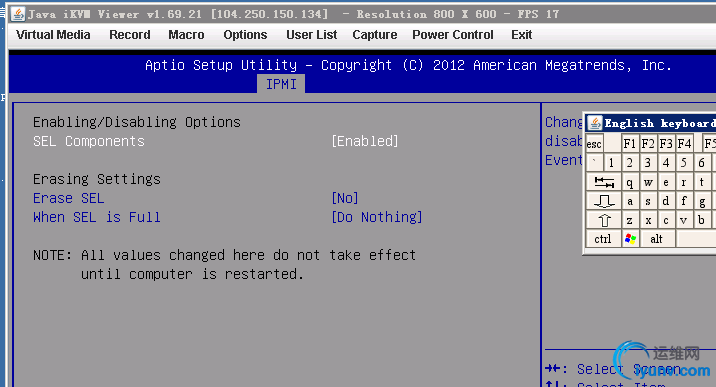Screen dimensions: 716x387
Task: Click the Java iKVM Viewer title icon
Action: [18, 14]
